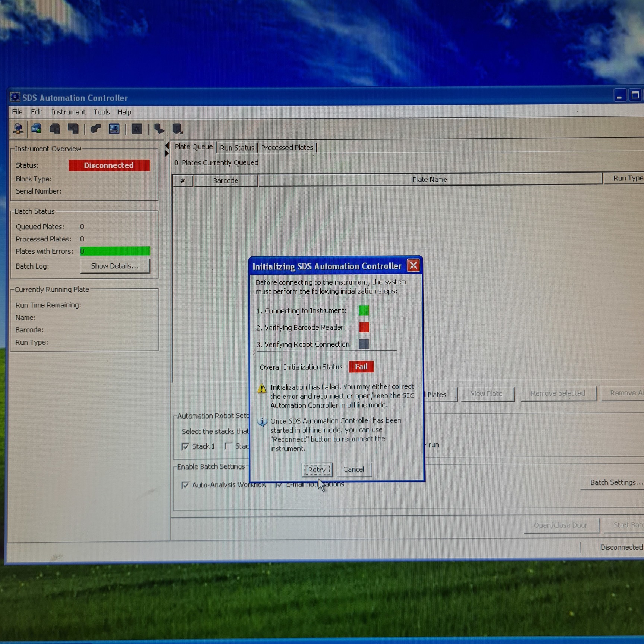Open Batch Settings...
This screenshot has width=644, height=644.
(x=612, y=482)
